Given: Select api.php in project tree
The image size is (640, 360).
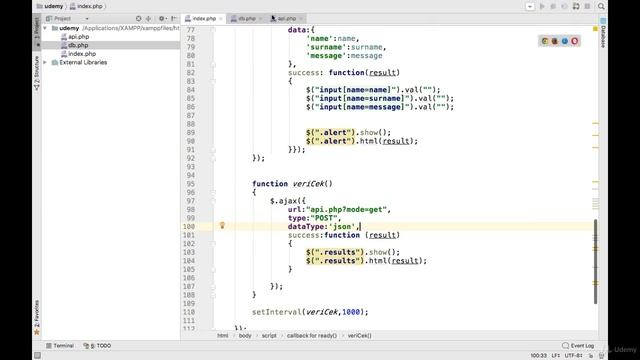Looking at the screenshot, I should point(78,37).
